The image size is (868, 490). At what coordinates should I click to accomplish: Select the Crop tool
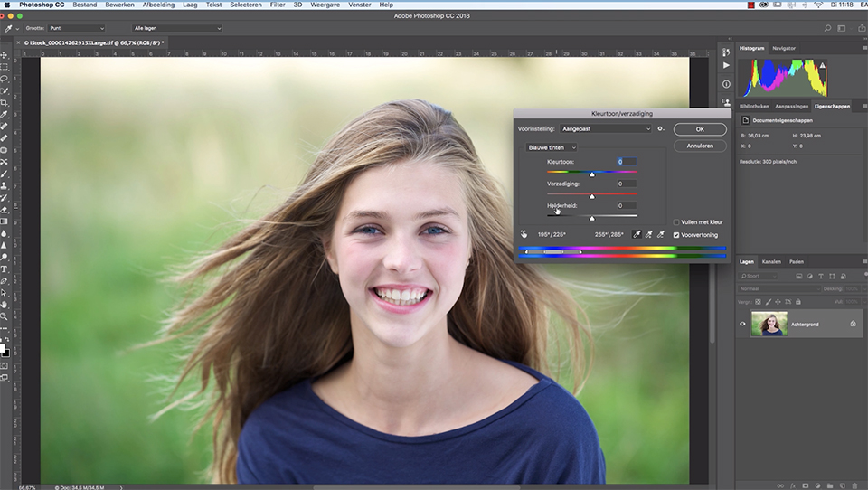[x=5, y=103]
